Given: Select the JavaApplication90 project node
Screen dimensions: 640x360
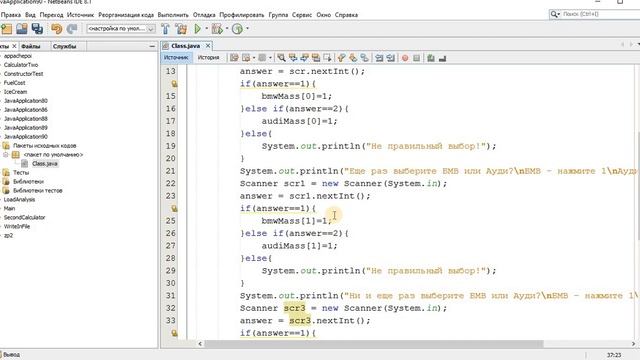Looking at the screenshot, I should [25, 137].
